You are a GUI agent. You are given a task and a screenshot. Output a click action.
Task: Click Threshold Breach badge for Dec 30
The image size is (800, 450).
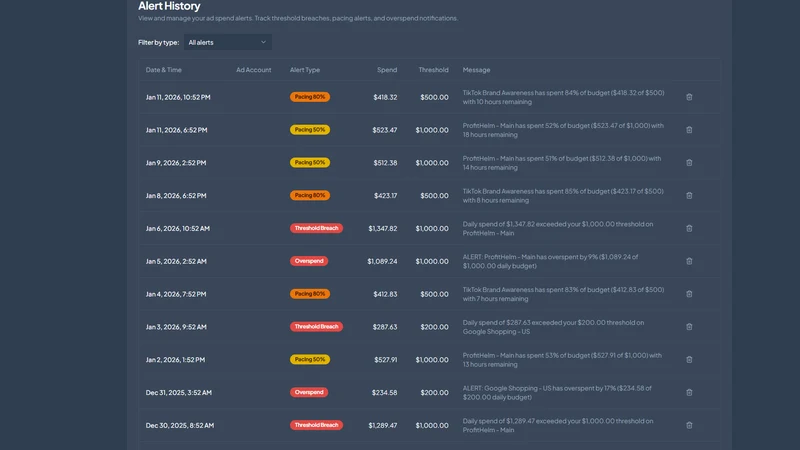pyautogui.click(x=316, y=425)
